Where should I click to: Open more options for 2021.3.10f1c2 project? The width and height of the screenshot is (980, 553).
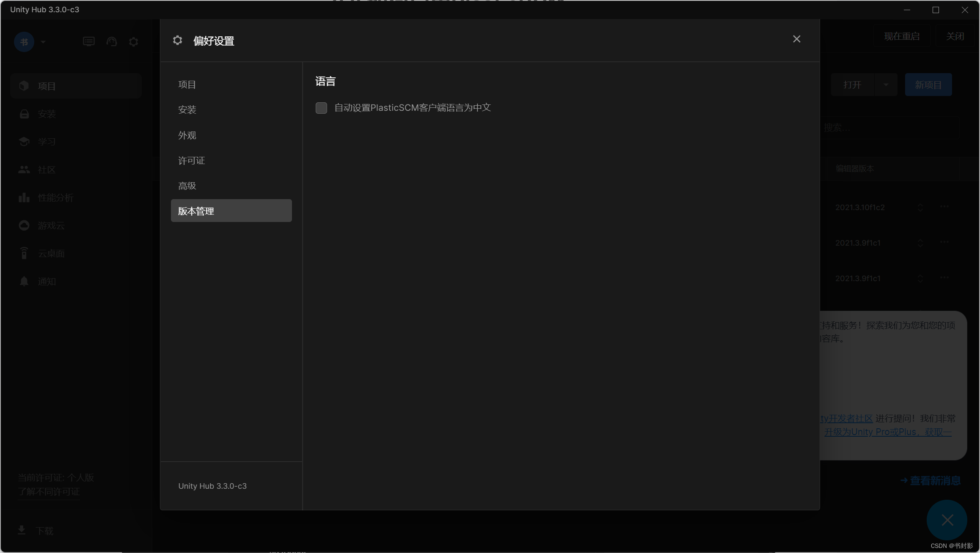click(944, 207)
